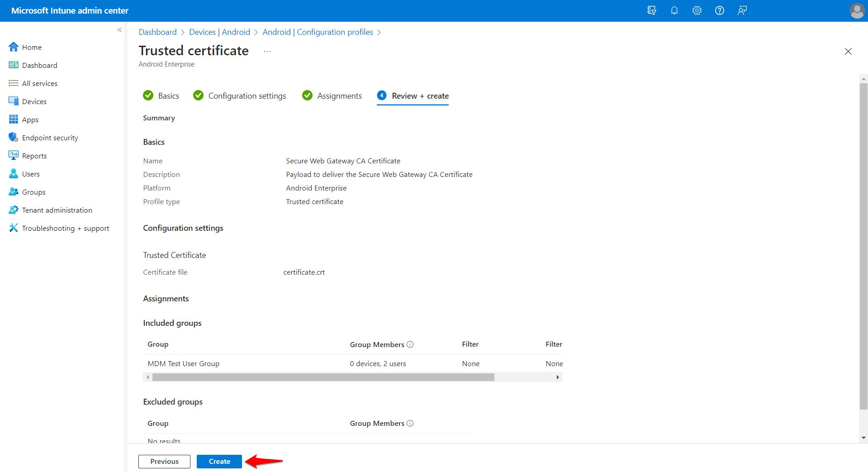Click the vertical scrollbar down arrow
Screen dimensions: 868x472
tap(863, 438)
